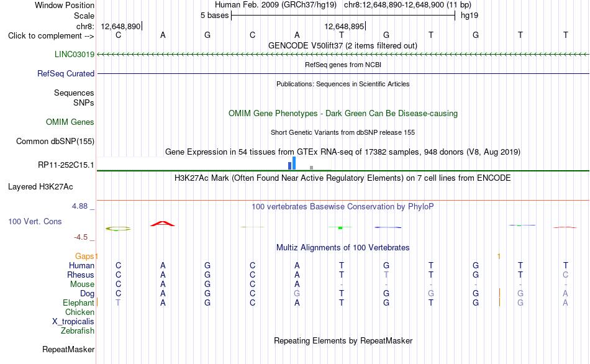Open the RefSeq Curated track label
Image resolution: width=590 pixels, height=364 pixels.
66,73
